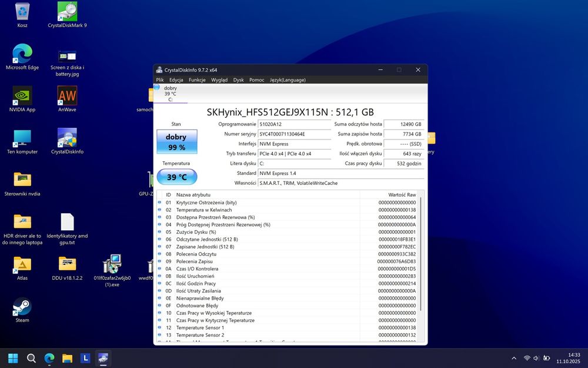Click the attribute list vertical scrollbar

click(x=421, y=254)
